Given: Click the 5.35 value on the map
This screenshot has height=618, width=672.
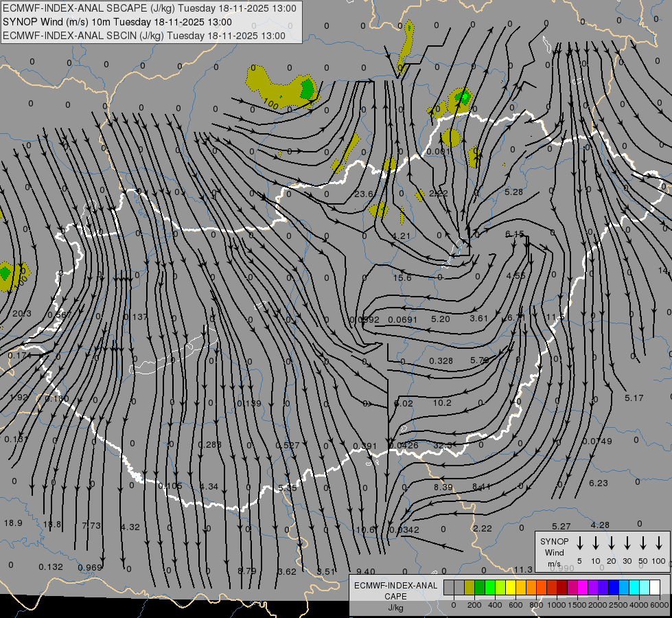Looking at the screenshot, I should 287,488.
